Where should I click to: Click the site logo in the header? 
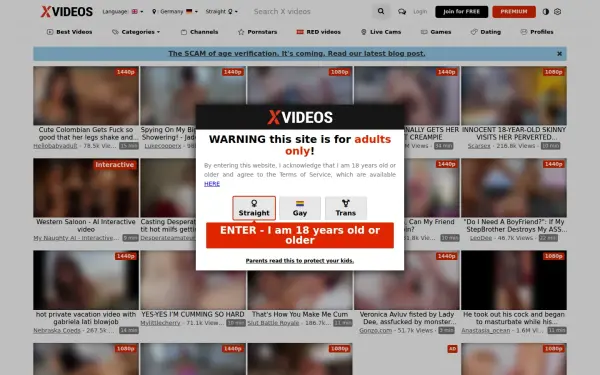click(x=67, y=11)
